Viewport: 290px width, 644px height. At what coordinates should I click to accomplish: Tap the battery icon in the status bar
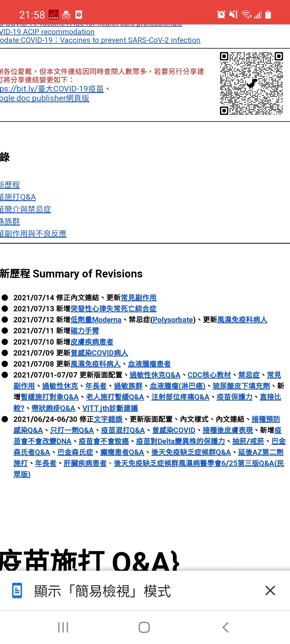click(268, 14)
